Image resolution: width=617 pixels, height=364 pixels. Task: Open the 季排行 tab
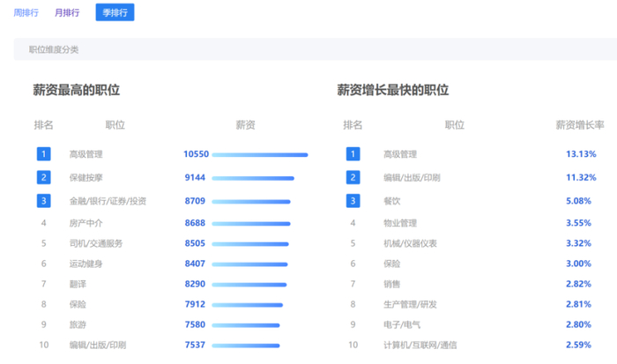pos(115,13)
